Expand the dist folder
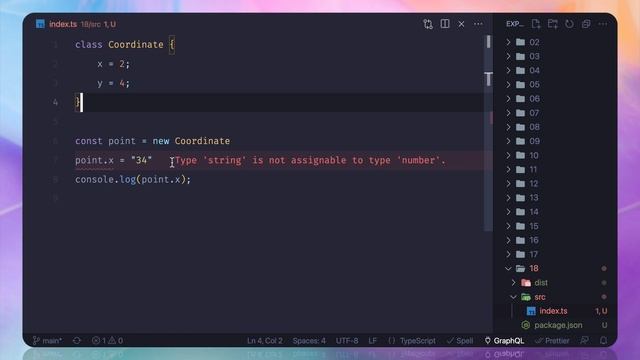The width and height of the screenshot is (640, 360). pyautogui.click(x=514, y=282)
